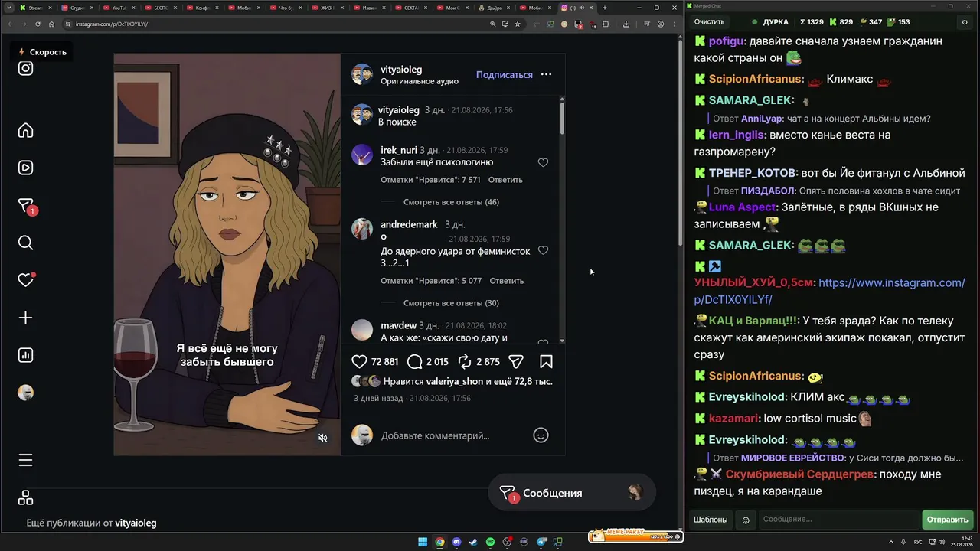Open the browser downloads icon

coord(626,24)
